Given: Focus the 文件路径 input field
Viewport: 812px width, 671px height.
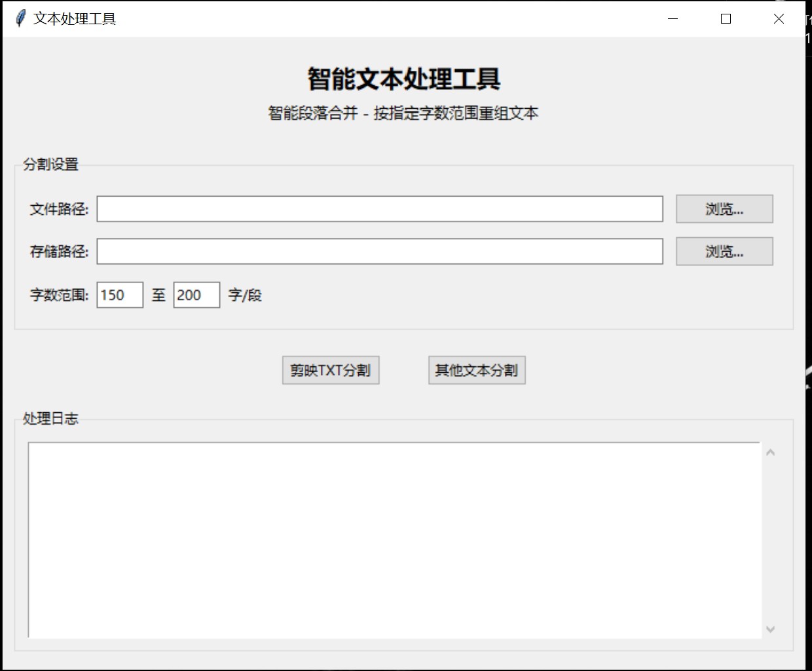Looking at the screenshot, I should click(380, 209).
